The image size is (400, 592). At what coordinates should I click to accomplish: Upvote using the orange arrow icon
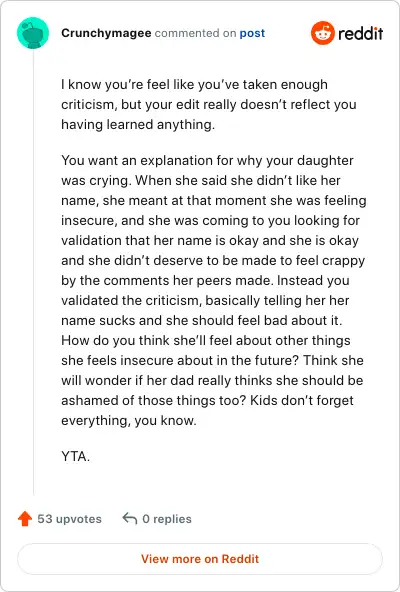[25, 519]
